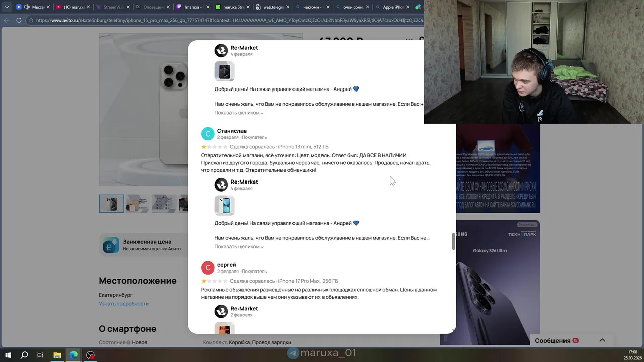Screen dimensions: 644x362
Task: Open сергей's profile name
Action: coord(226,265)
